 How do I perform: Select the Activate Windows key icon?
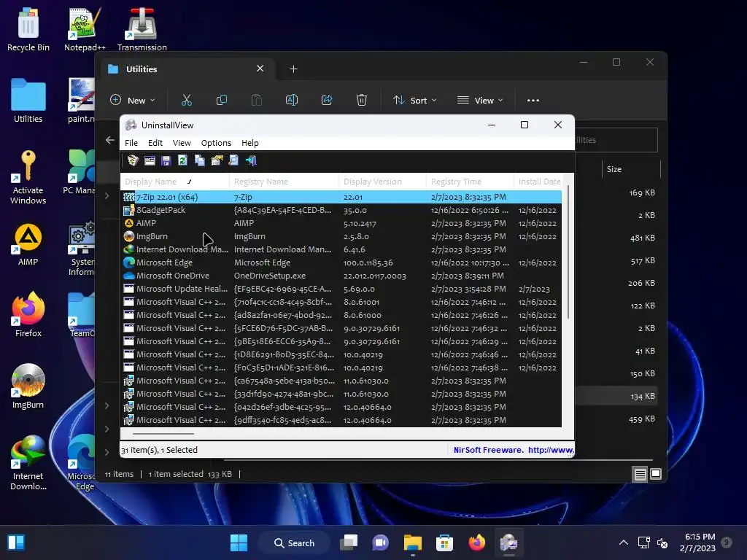point(28,177)
